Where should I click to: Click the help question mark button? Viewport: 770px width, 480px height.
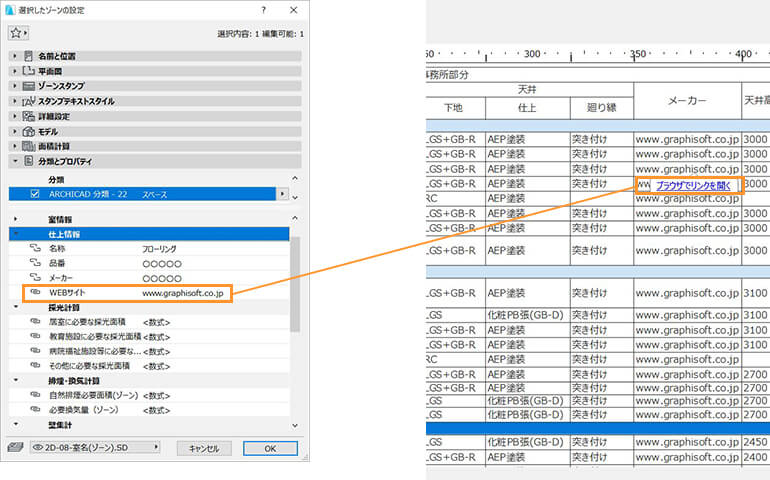[x=263, y=9]
